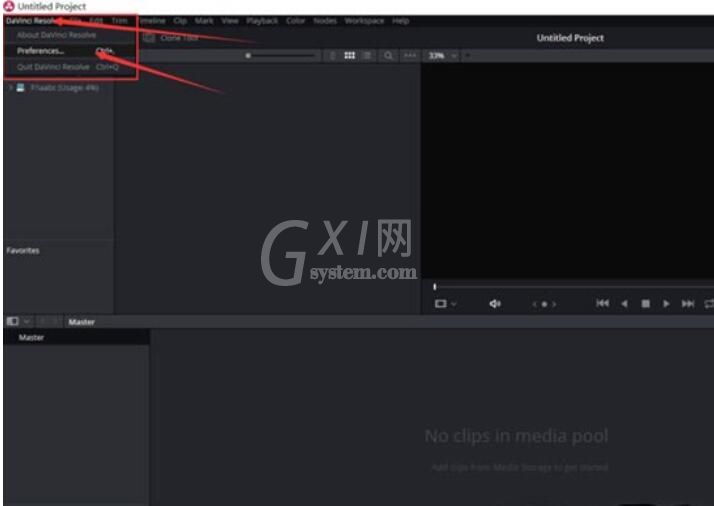Click the viewer mode icon
The width and height of the screenshot is (714, 506).
pyautogui.click(x=440, y=303)
